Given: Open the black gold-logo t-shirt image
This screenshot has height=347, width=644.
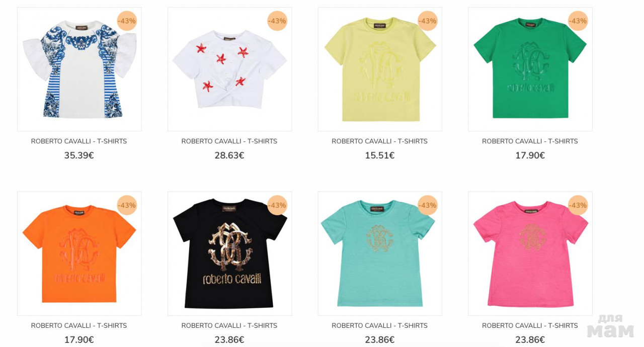Looking at the screenshot, I should [x=229, y=253].
